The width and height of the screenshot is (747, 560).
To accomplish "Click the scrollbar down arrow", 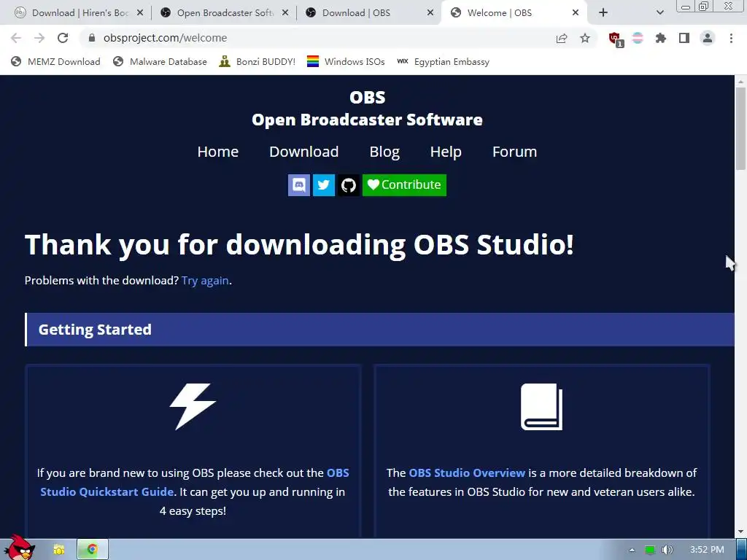I will [740, 532].
